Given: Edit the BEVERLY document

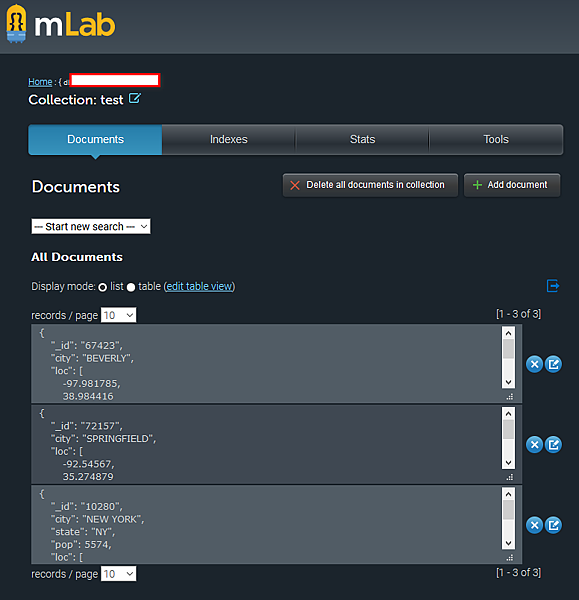Looking at the screenshot, I should pyautogui.click(x=553, y=364).
